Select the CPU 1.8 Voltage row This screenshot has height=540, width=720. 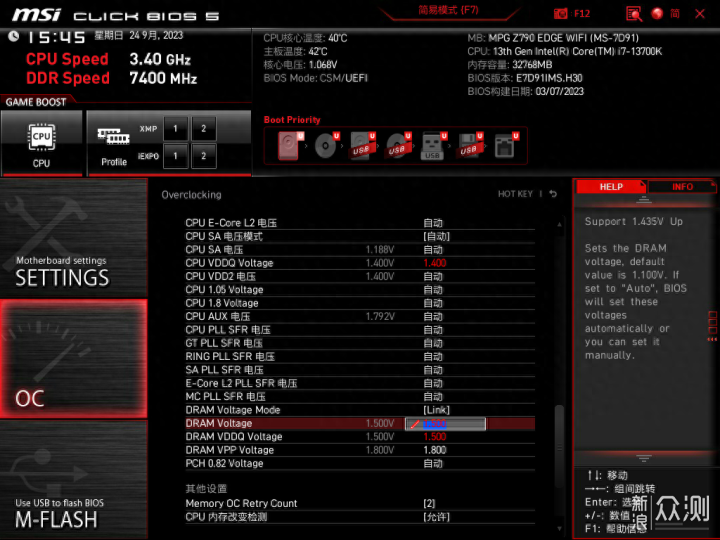coord(360,303)
